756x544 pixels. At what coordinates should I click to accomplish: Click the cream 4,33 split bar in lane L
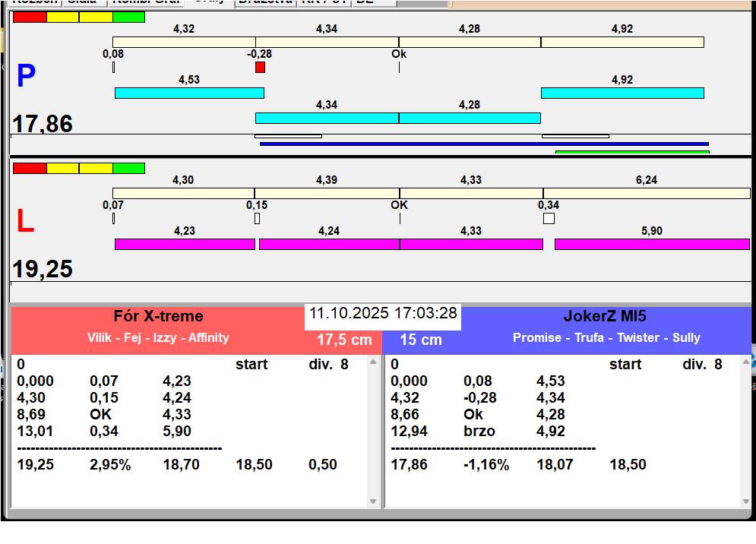pyautogui.click(x=472, y=194)
